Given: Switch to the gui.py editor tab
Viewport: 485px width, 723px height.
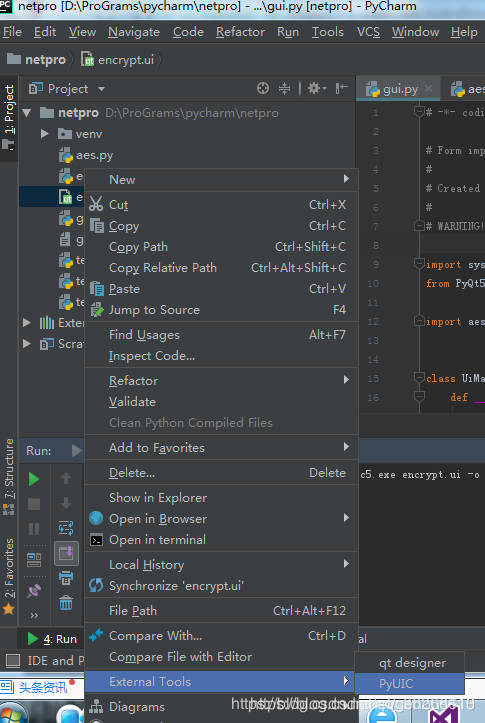Looking at the screenshot, I should point(399,89).
